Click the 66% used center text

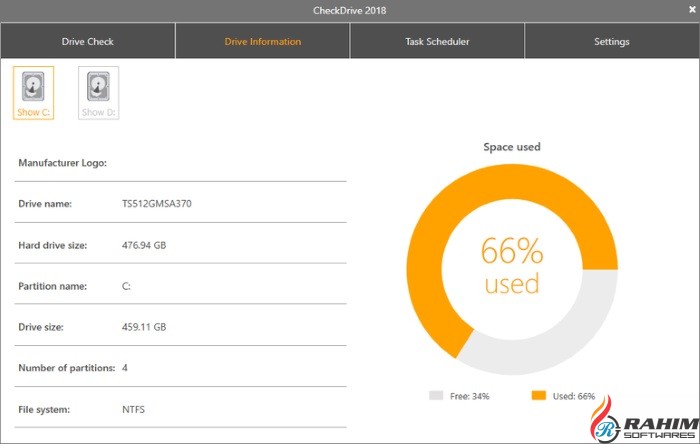click(511, 266)
